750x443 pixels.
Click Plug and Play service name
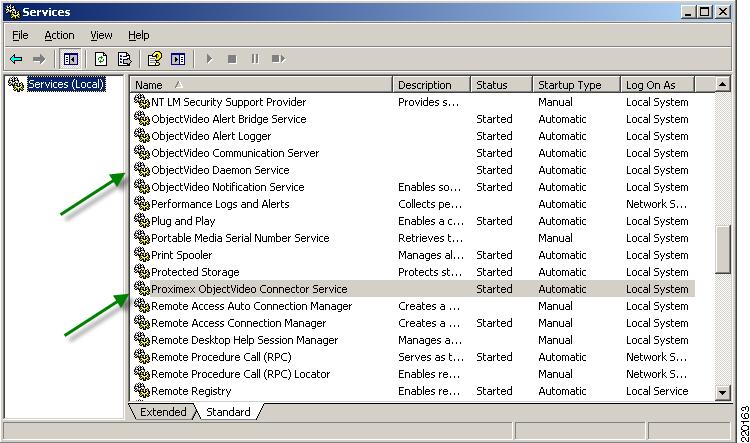183,221
